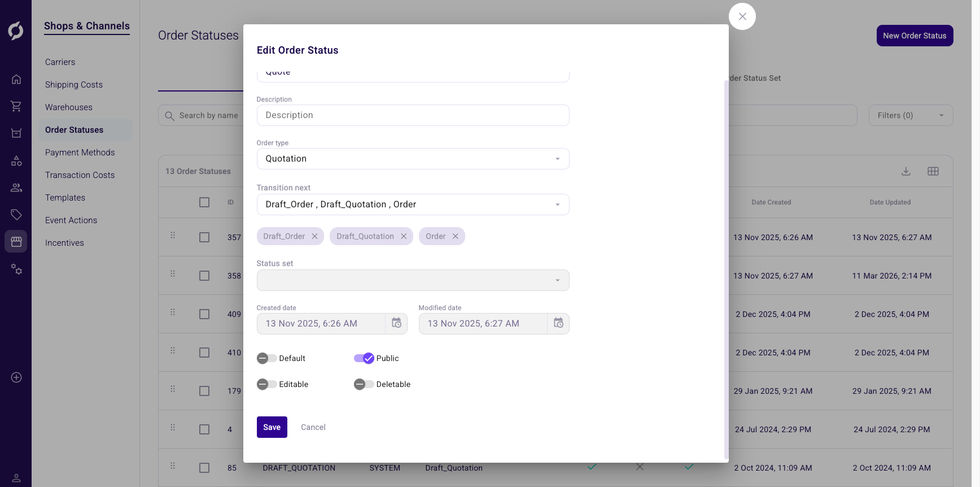Image resolution: width=980 pixels, height=487 pixels.
Task: Grab the drag handle of row 358
Action: (173, 273)
